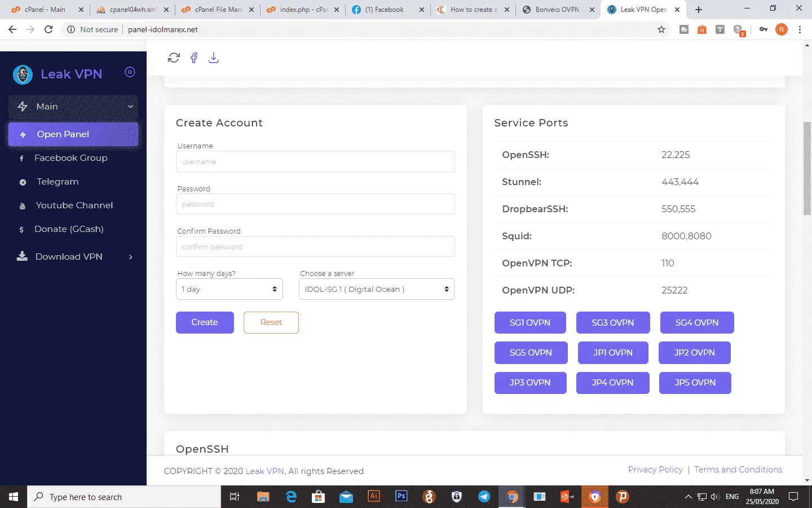Click the JP2 OVPN button
The image size is (812, 508).
(695, 353)
